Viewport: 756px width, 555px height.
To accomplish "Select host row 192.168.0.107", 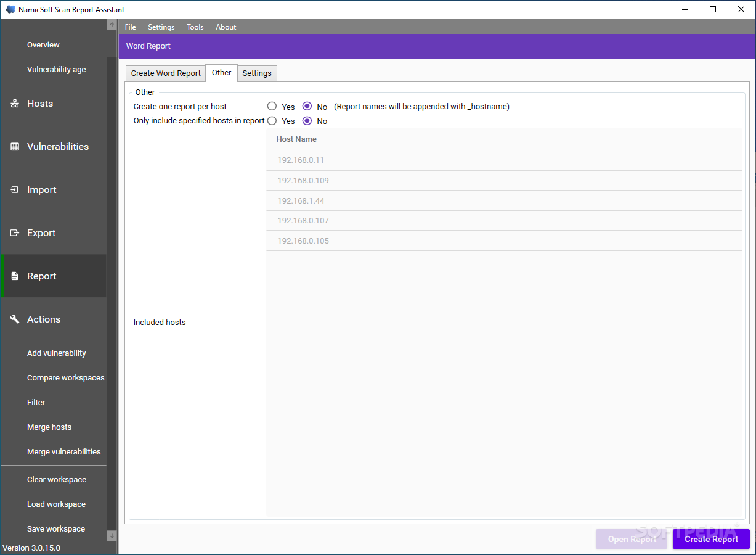I will tap(504, 221).
